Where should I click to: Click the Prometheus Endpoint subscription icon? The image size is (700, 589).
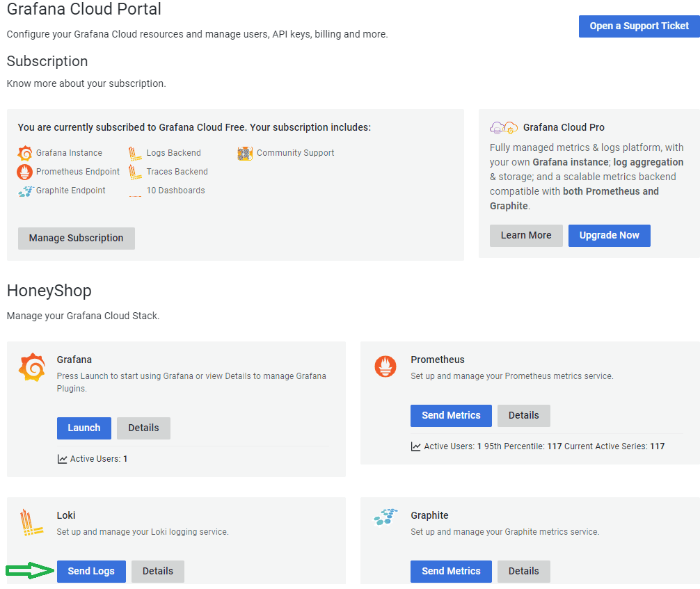(x=25, y=172)
